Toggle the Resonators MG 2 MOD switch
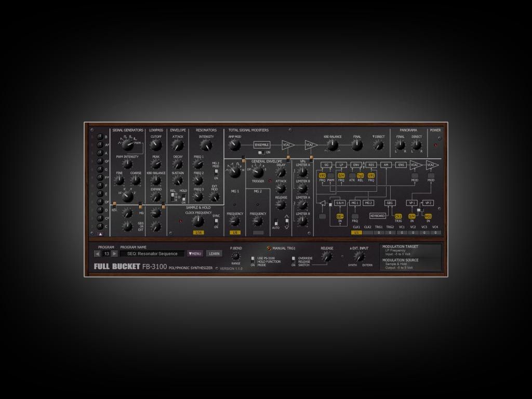532x399 pixels. tap(216, 172)
